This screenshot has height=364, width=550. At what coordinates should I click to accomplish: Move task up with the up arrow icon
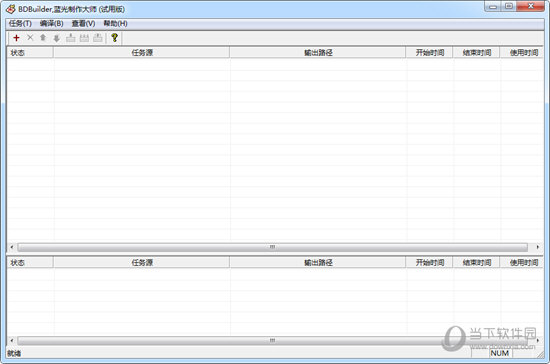[x=43, y=38]
